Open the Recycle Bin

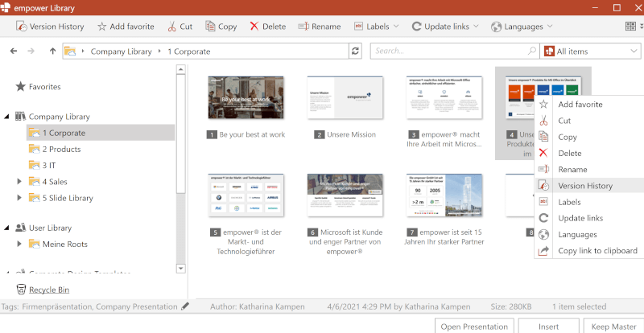tap(49, 290)
